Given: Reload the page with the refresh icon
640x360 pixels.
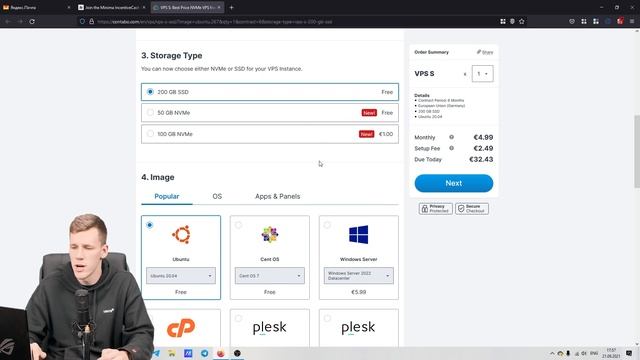Looking at the screenshot, I should (32, 22).
